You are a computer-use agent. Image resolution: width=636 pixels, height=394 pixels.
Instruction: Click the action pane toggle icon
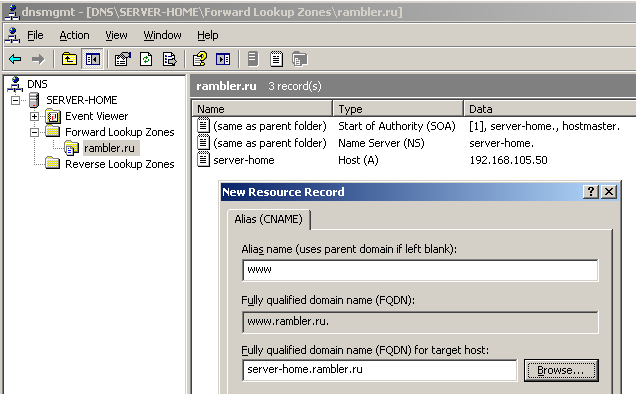coord(223,59)
